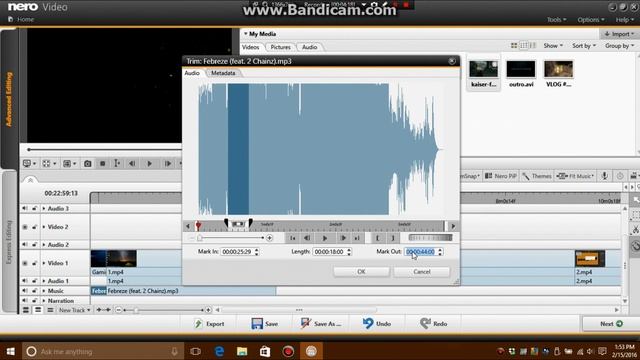Step preview one frame forward
The image size is (640, 360).
tap(168, 164)
